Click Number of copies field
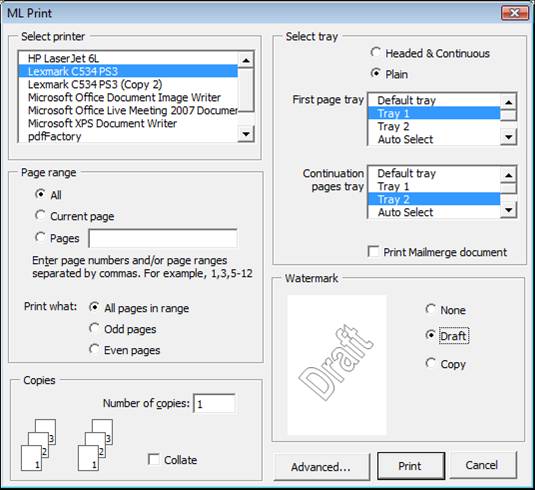The width and height of the screenshot is (535, 490). (x=214, y=404)
